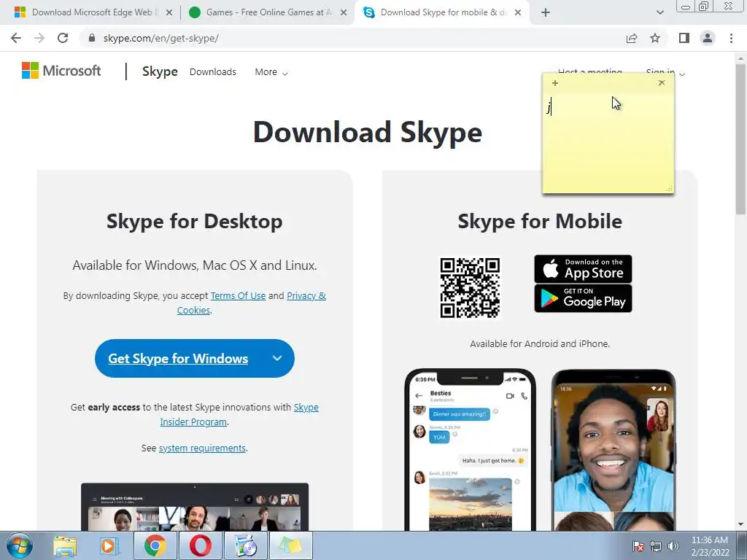Click the browser back arrow
747x560 pixels.
coord(16,38)
